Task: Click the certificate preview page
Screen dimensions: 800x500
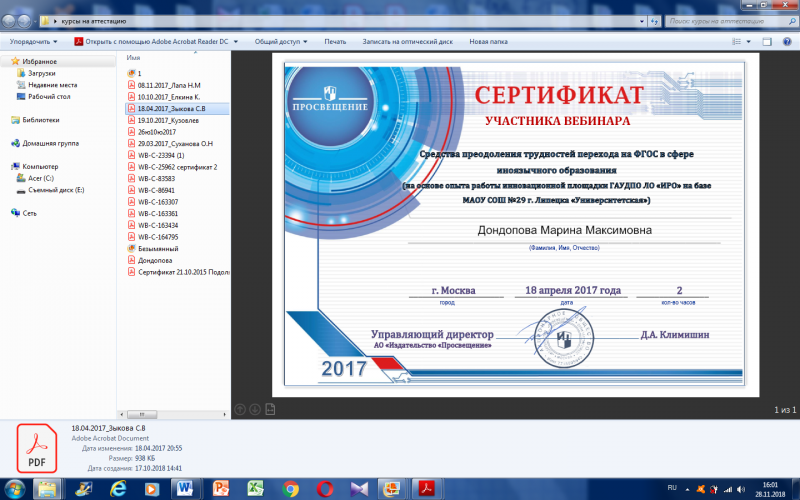Action: tap(514, 223)
